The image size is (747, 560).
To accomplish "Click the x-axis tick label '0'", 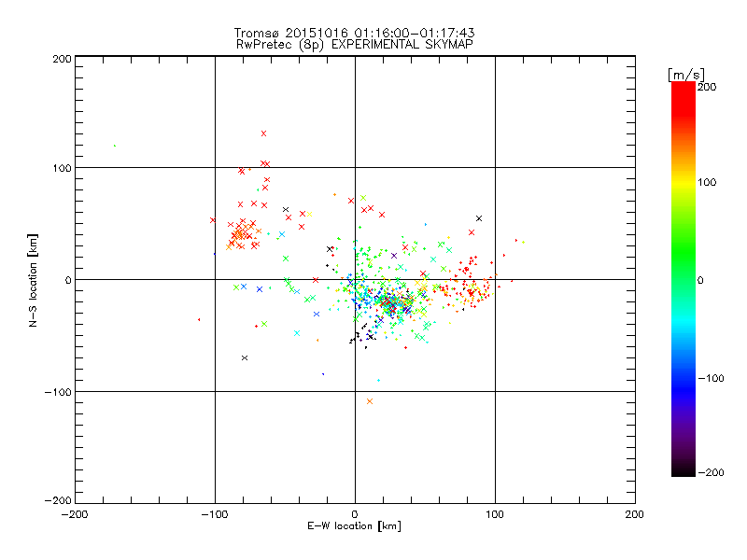I will click(x=355, y=514).
